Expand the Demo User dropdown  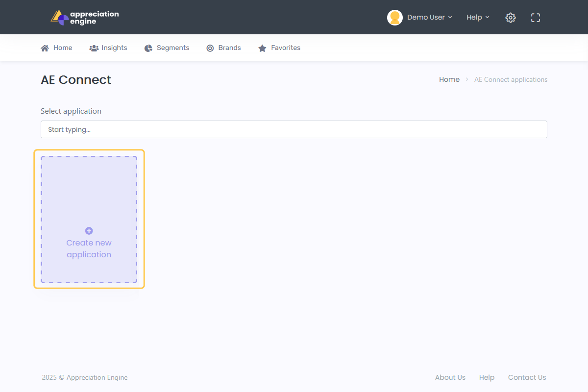(x=429, y=17)
